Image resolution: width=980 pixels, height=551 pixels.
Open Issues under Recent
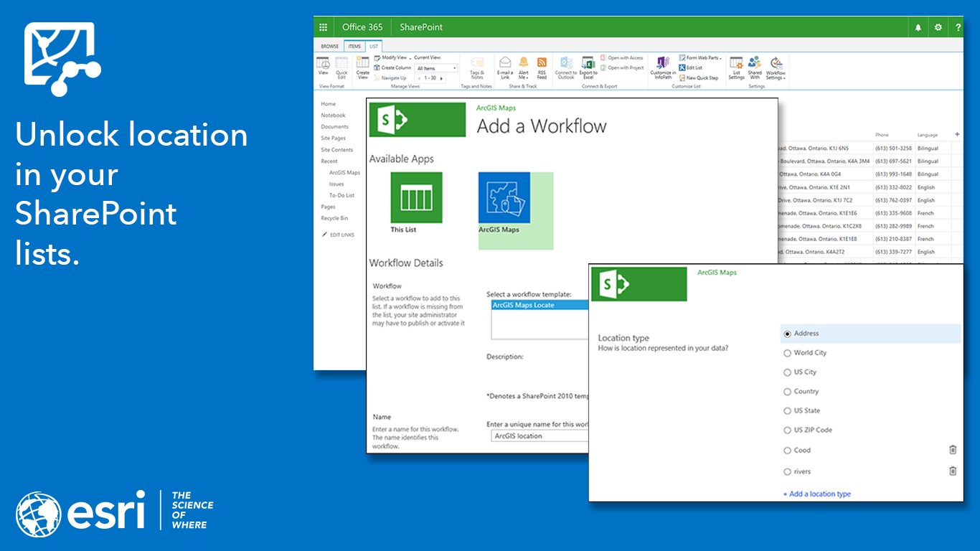[x=336, y=184]
